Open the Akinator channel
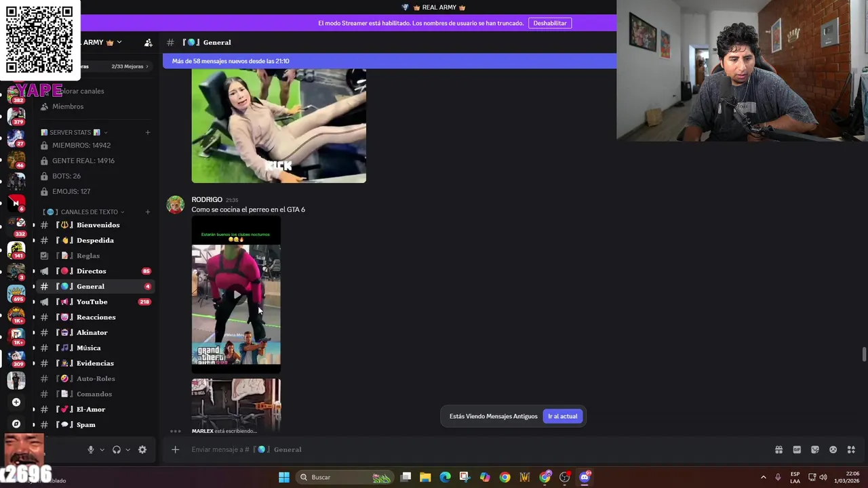Screen dimensions: 868x488 point(95,333)
